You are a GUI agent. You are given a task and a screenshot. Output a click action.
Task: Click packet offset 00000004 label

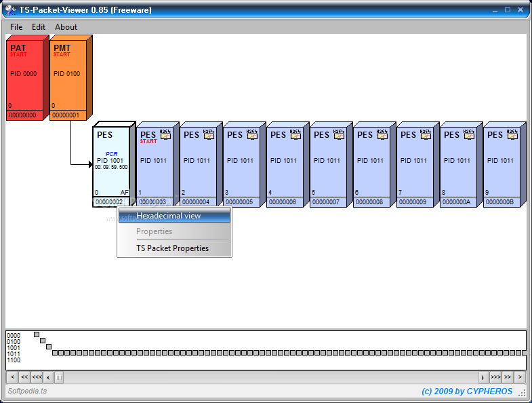(196, 202)
